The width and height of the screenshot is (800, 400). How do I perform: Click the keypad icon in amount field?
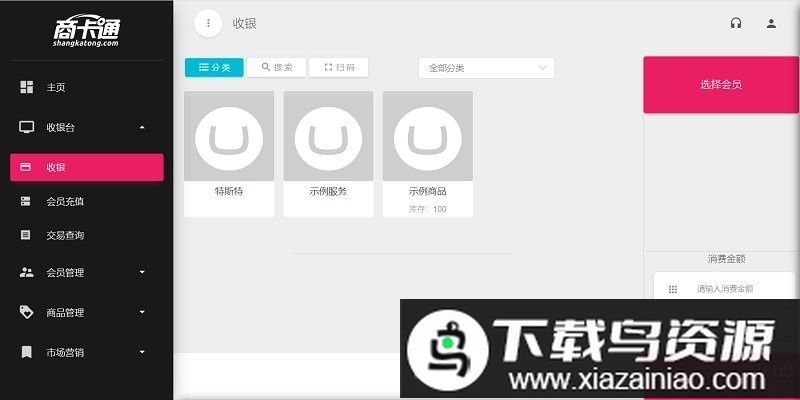tap(673, 289)
